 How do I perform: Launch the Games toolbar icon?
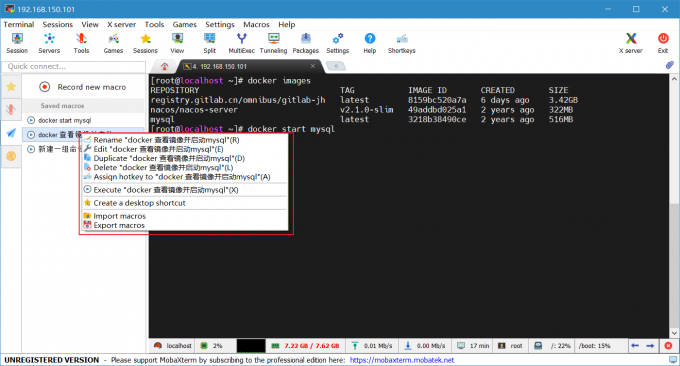click(x=113, y=43)
